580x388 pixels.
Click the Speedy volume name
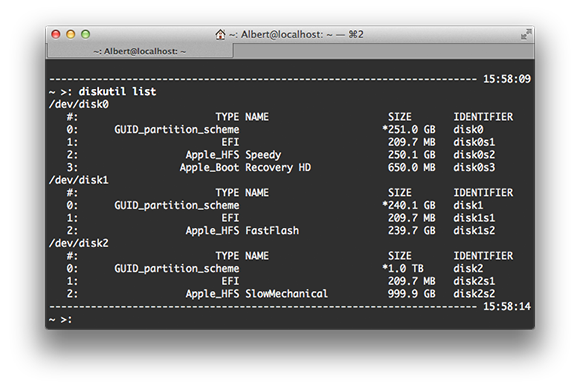point(263,155)
